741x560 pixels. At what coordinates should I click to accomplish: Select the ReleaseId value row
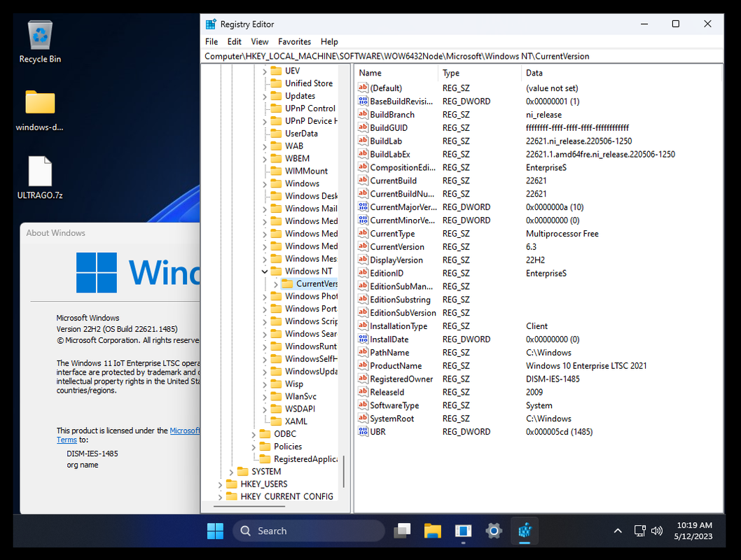(539, 392)
